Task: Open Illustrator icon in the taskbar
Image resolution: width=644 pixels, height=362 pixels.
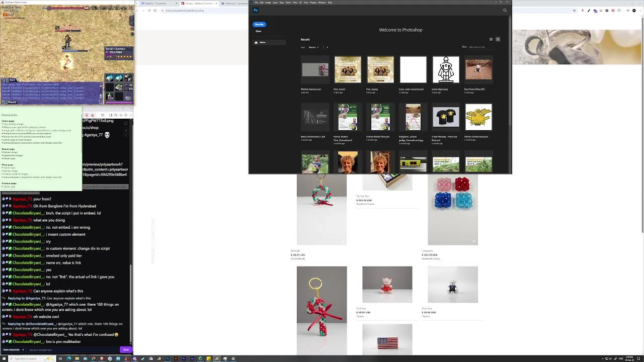Action: click(176, 358)
